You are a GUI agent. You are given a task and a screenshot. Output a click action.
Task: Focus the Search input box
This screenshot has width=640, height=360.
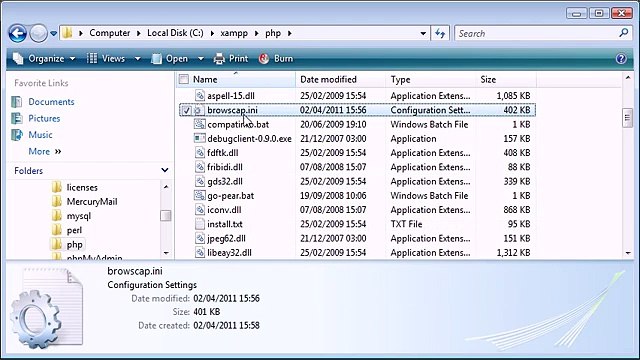[x=537, y=33]
